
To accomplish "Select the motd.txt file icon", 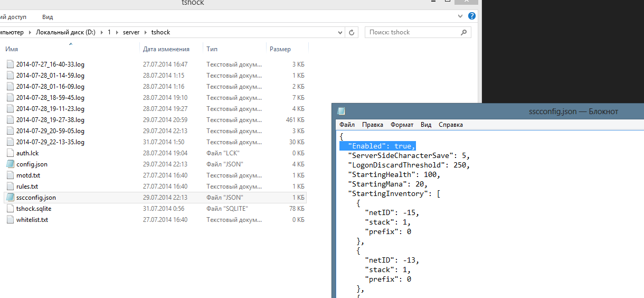I will pyautogui.click(x=11, y=175).
